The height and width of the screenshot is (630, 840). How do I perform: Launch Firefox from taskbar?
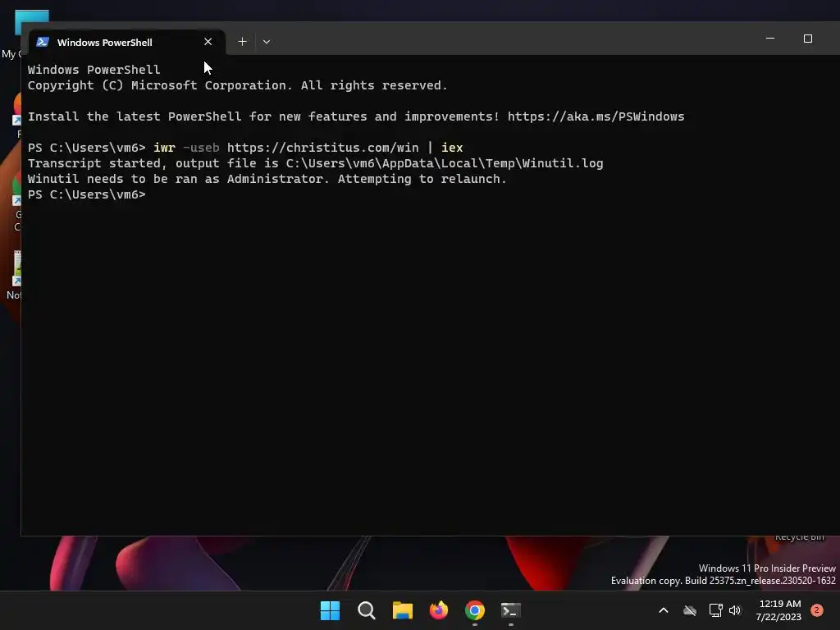[x=439, y=610]
